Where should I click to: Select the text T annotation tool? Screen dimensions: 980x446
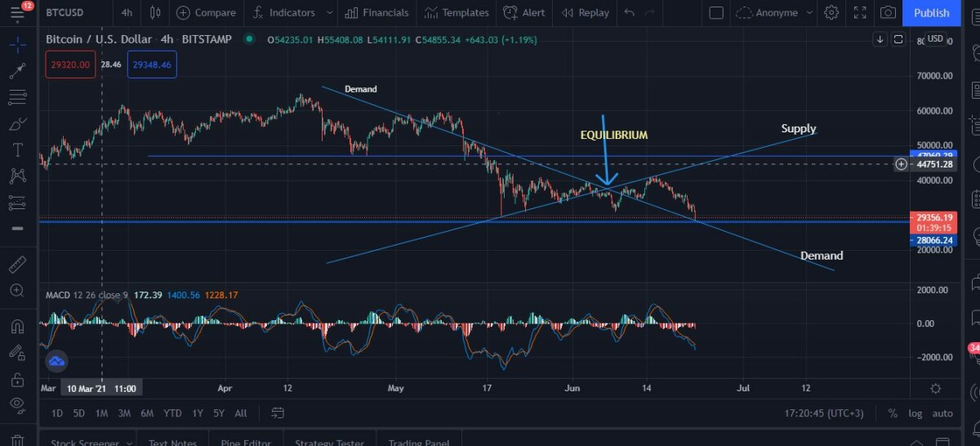[x=17, y=150]
